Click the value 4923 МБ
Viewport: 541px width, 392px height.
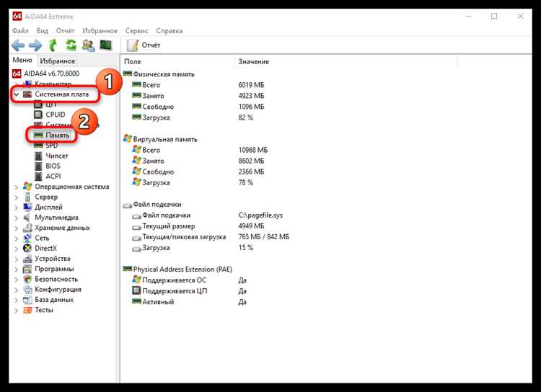251,96
